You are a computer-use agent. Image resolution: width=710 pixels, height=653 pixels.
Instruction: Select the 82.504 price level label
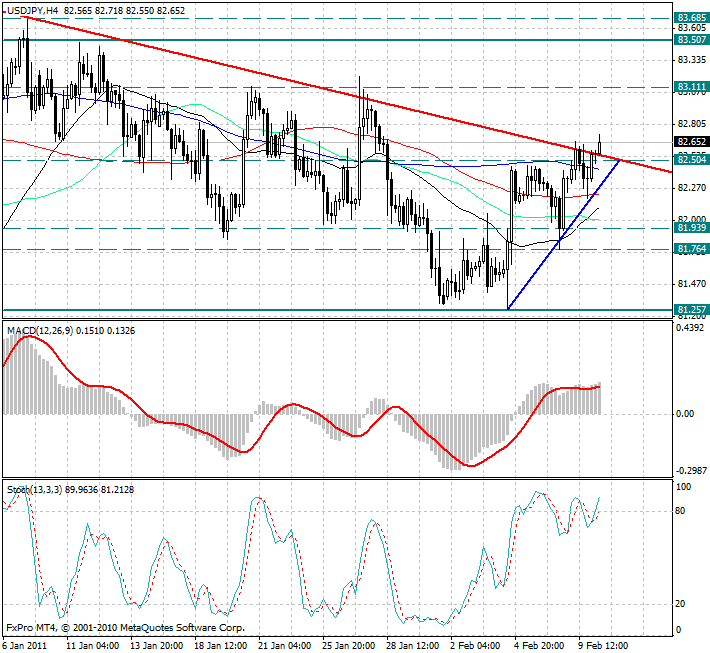pos(692,159)
